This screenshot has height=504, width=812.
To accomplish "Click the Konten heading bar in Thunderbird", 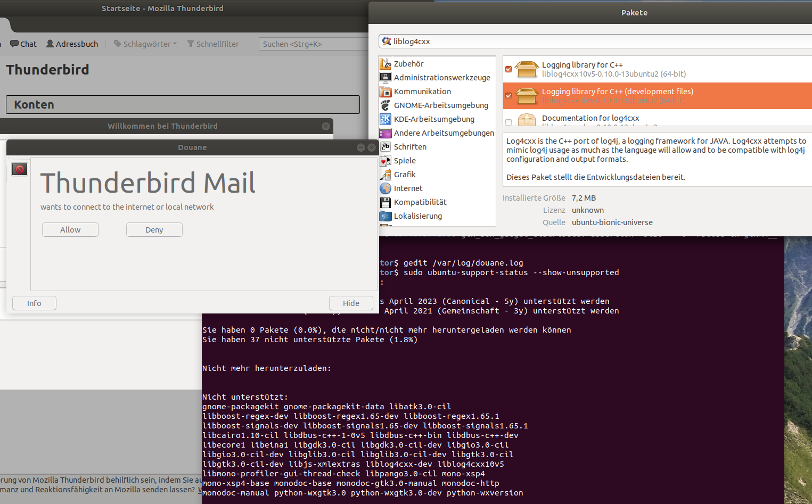I will click(183, 104).
